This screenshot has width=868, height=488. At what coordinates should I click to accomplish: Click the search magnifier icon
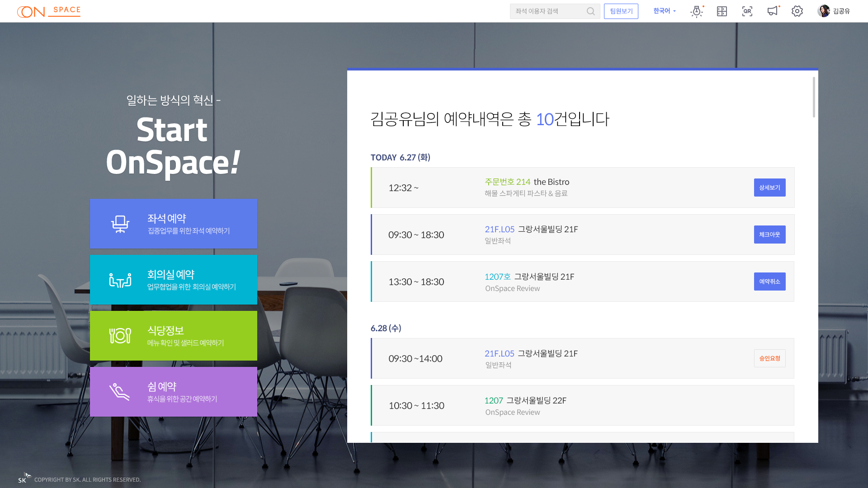[x=590, y=11]
